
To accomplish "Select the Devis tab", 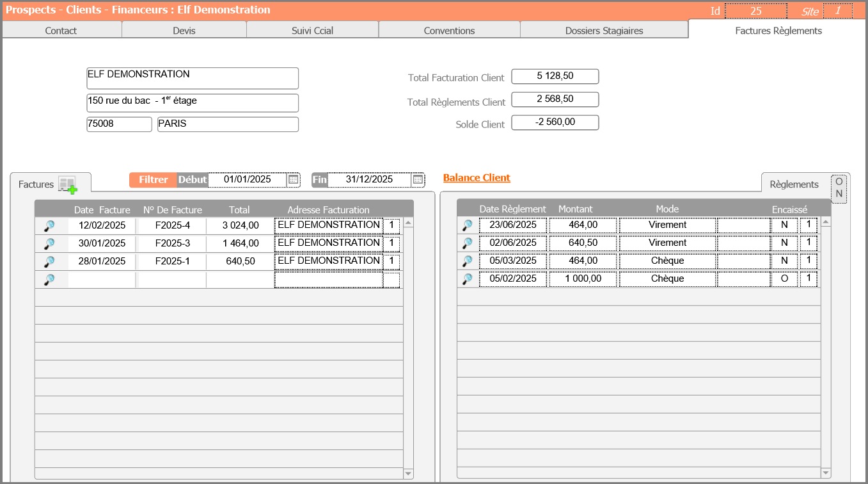I will 184,31.
